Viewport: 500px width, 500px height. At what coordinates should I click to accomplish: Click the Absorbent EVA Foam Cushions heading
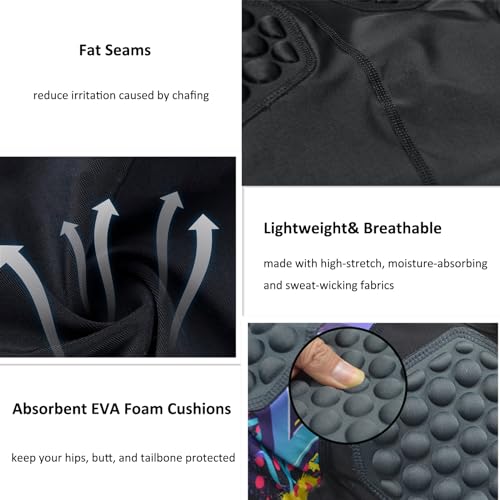point(122,409)
